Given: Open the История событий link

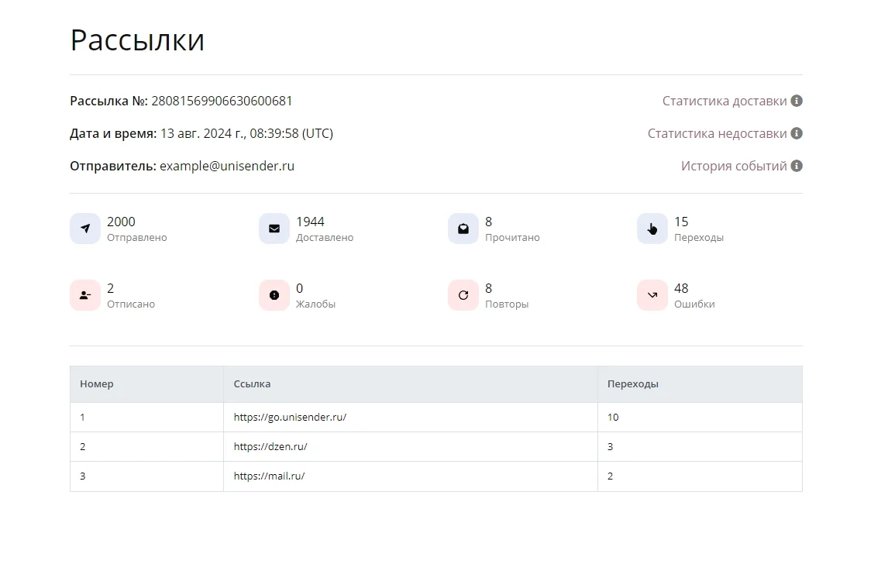Looking at the screenshot, I should coord(733,166).
